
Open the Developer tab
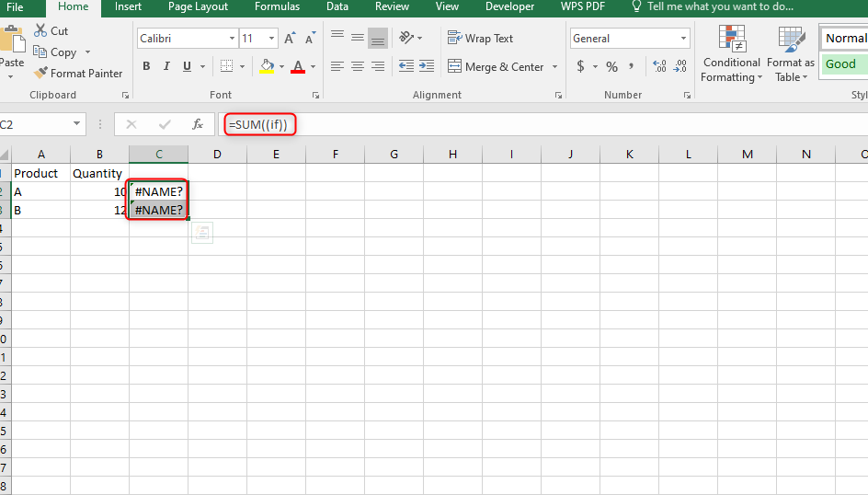(x=509, y=6)
